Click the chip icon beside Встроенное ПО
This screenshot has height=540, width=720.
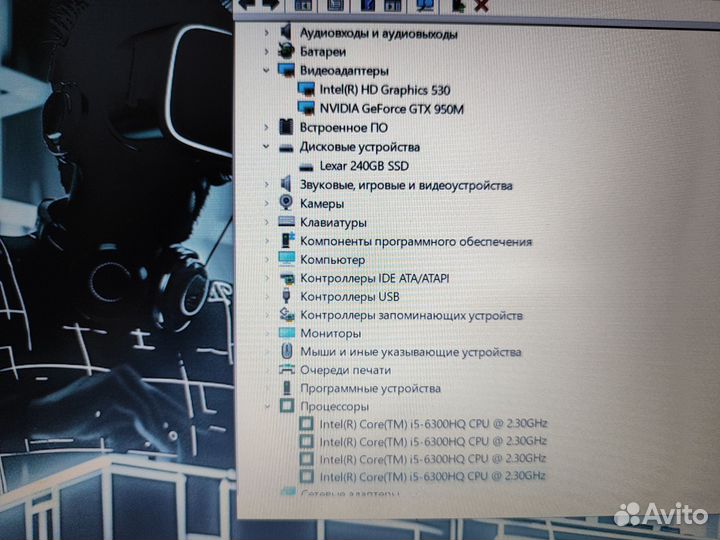286,127
